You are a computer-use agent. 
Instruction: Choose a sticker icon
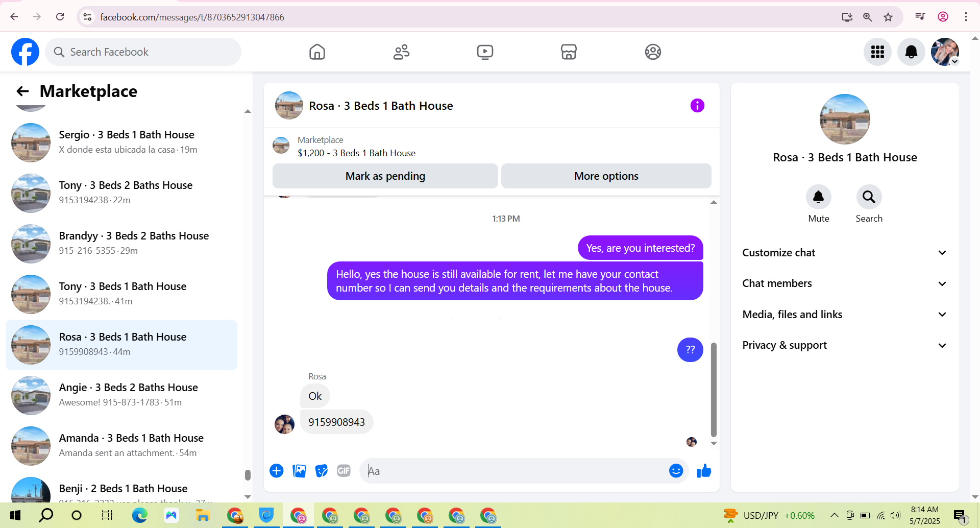coord(322,470)
